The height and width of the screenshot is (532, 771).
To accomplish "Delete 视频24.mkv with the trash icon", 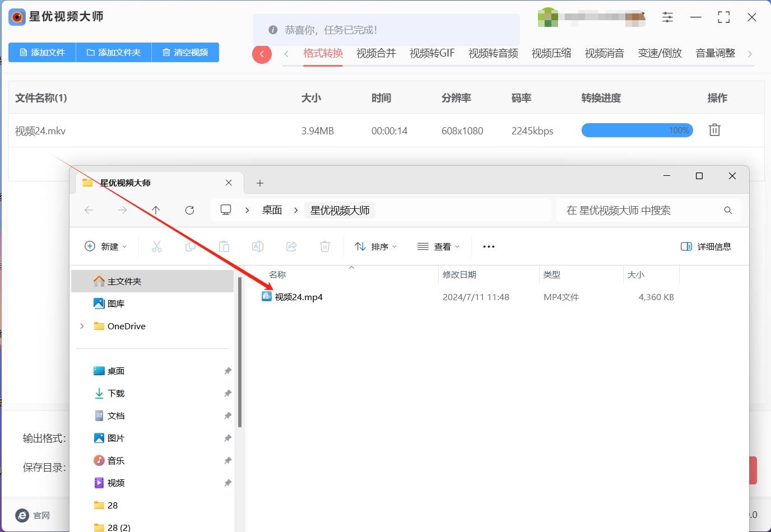I will click(x=714, y=130).
